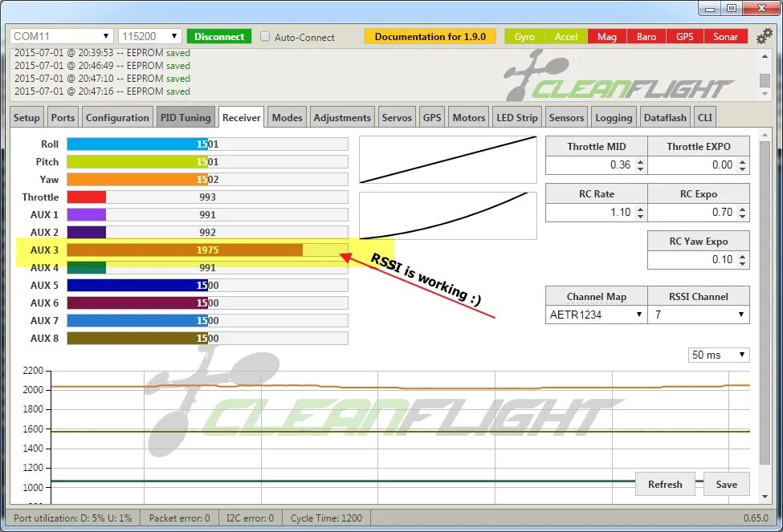This screenshot has width=783, height=532.
Task: Click the last EEPROM saved log entry
Action: tap(102, 91)
